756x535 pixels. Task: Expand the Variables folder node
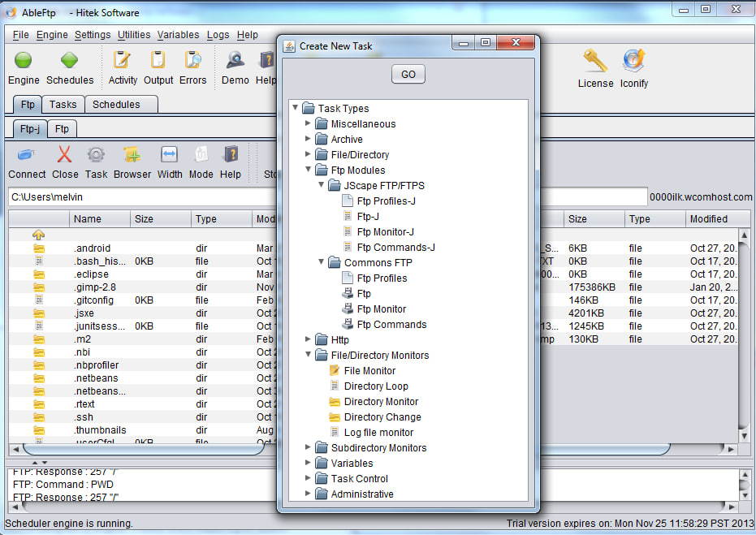click(x=308, y=463)
